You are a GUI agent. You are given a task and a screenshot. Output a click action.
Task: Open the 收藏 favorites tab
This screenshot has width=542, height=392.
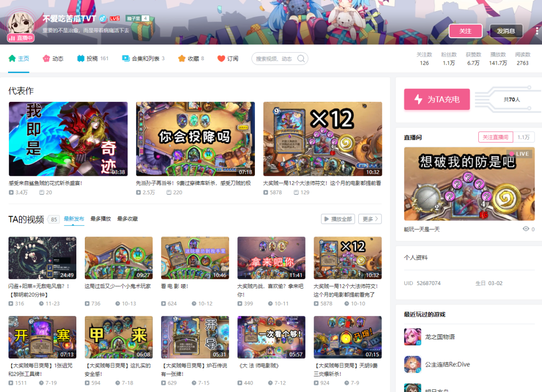[x=191, y=58]
